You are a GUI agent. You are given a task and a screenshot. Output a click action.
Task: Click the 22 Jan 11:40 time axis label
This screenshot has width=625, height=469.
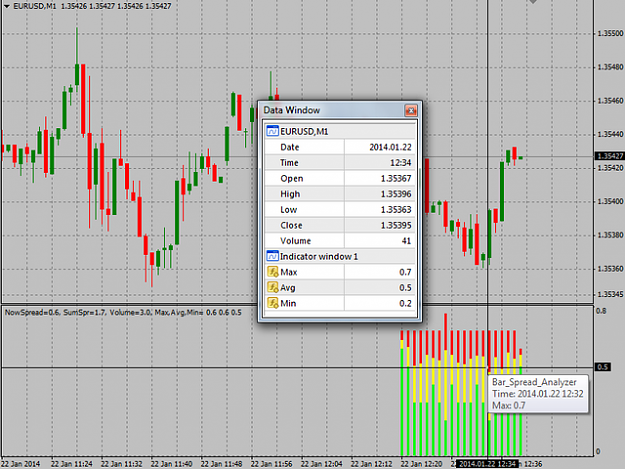point(171,464)
